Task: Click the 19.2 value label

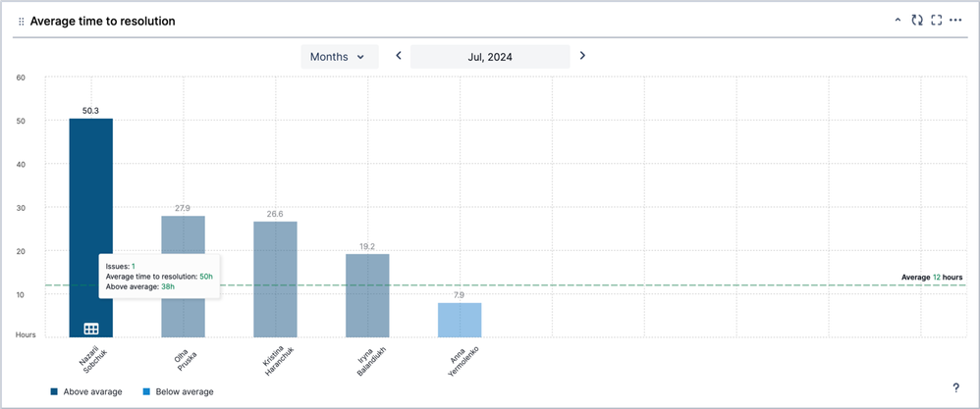Action: tap(367, 246)
